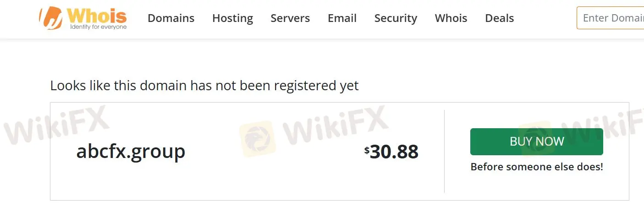Select the abcfx.group domain name text
The height and width of the screenshot is (212, 644).
tap(131, 151)
